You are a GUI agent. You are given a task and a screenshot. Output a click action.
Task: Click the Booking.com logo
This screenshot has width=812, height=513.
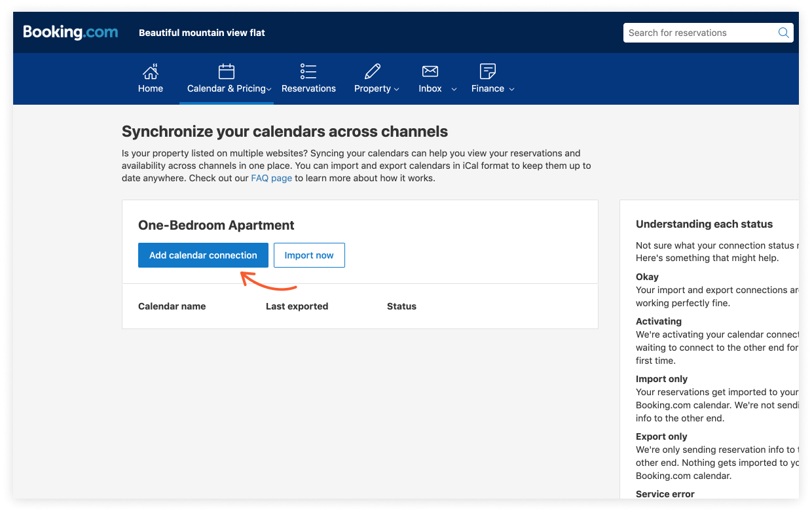point(71,32)
